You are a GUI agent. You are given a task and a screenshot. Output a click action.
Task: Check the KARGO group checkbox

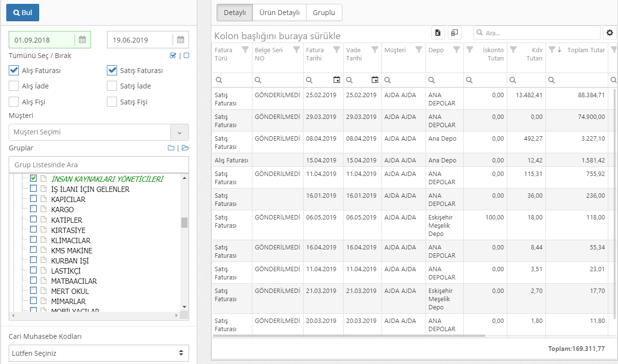pos(33,209)
